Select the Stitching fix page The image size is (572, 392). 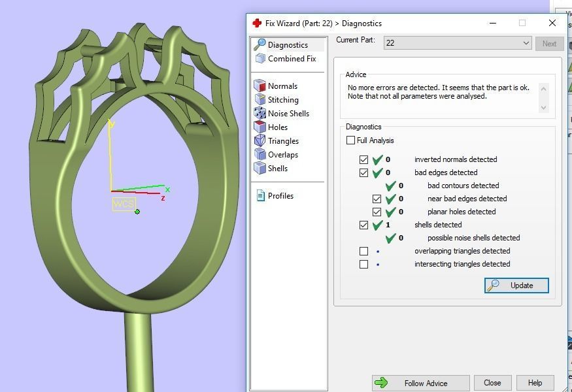(x=277, y=100)
